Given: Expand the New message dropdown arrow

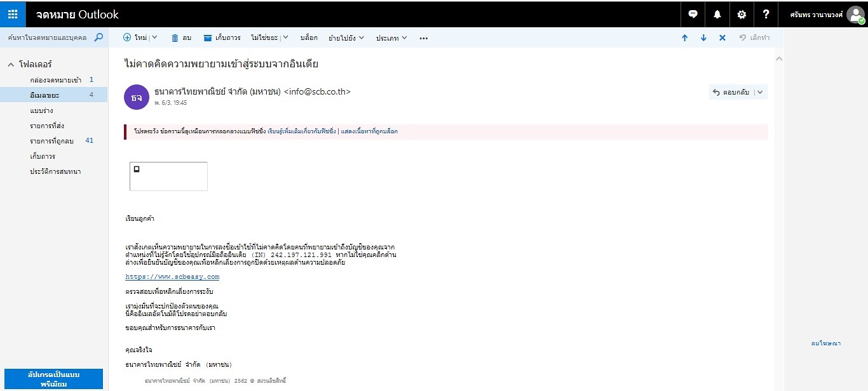Looking at the screenshot, I should [154, 37].
